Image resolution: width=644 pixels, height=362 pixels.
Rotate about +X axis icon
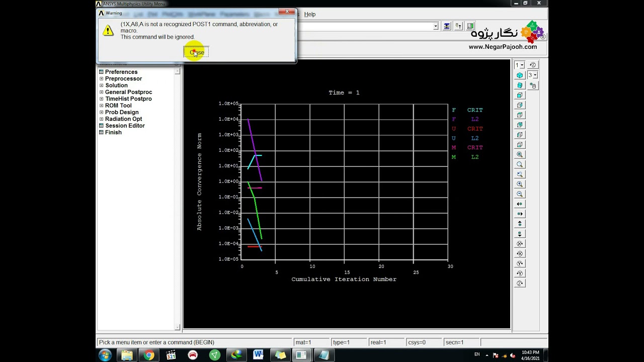coord(520,244)
